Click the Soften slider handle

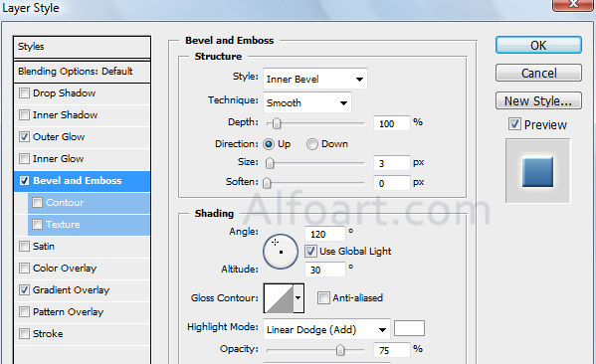pyautogui.click(x=268, y=183)
